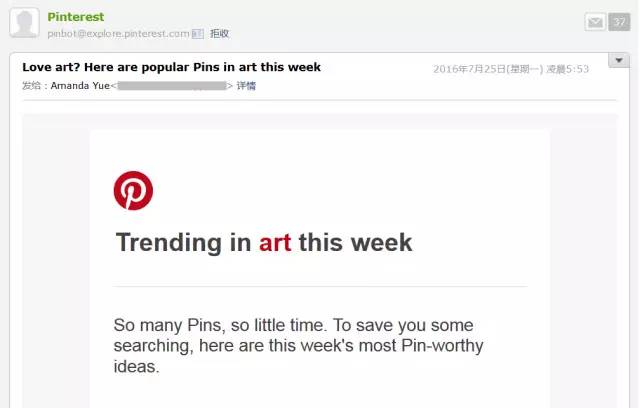This screenshot has width=640, height=408.
Task: Click the 拒收 reject sender link
Action: tap(219, 34)
